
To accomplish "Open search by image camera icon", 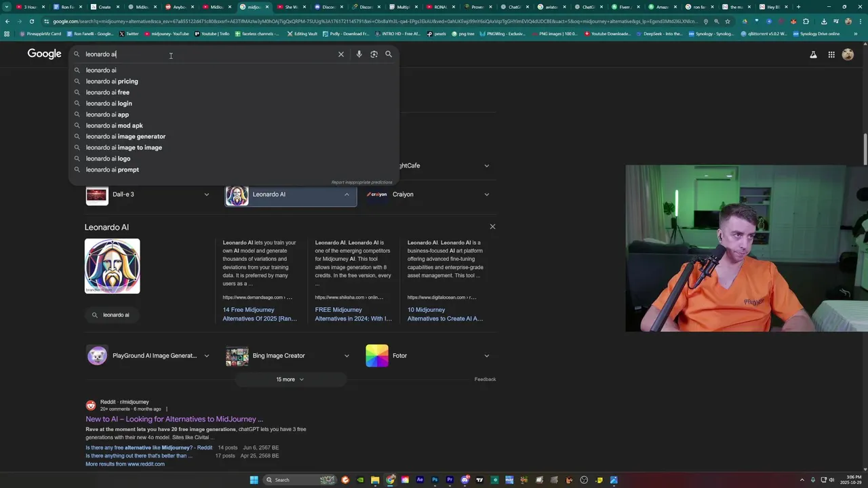I will [x=374, y=54].
